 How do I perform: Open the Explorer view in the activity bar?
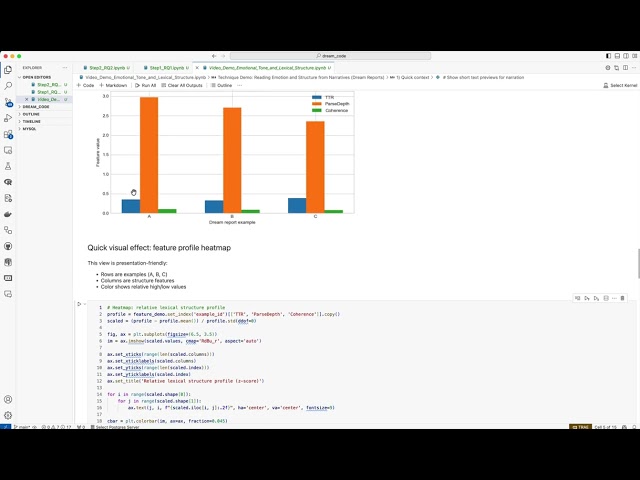pyautogui.click(x=8, y=70)
